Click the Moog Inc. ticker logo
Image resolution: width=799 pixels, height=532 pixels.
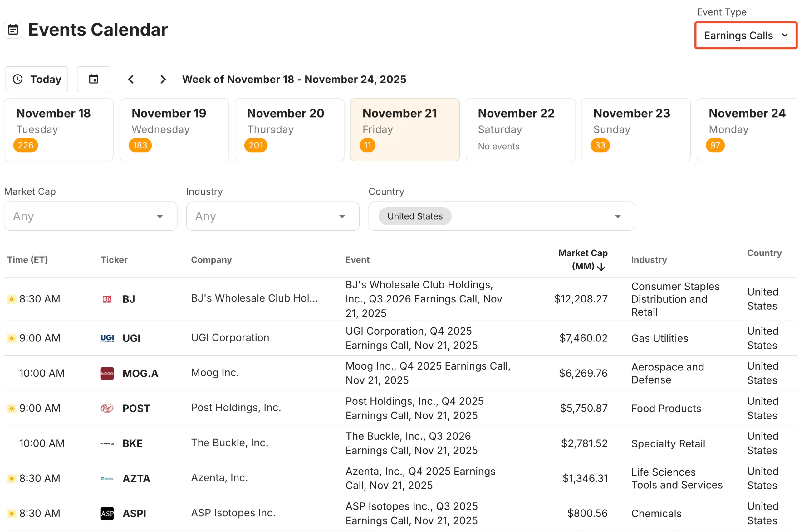tap(107, 373)
